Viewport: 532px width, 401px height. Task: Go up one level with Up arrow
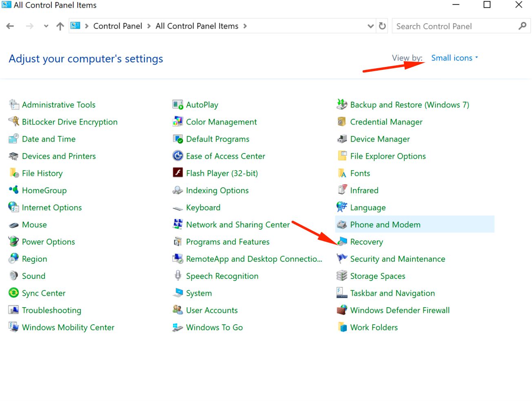pos(60,26)
